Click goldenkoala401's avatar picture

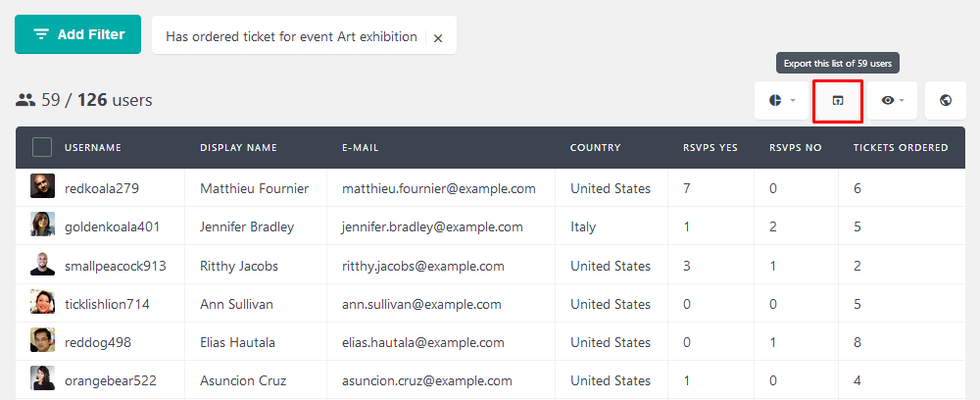42,225
